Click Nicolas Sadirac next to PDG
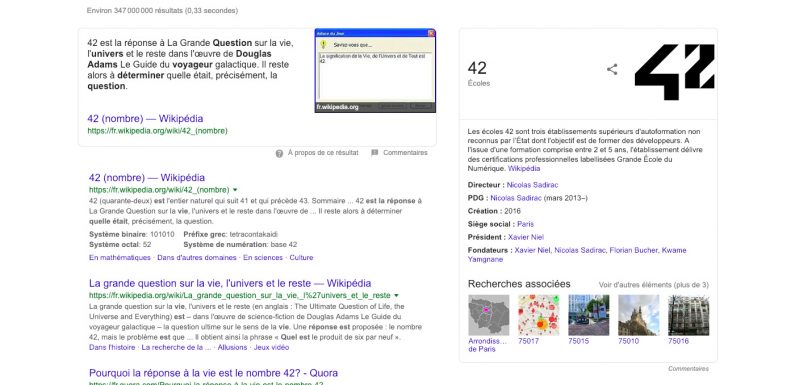 point(516,198)
